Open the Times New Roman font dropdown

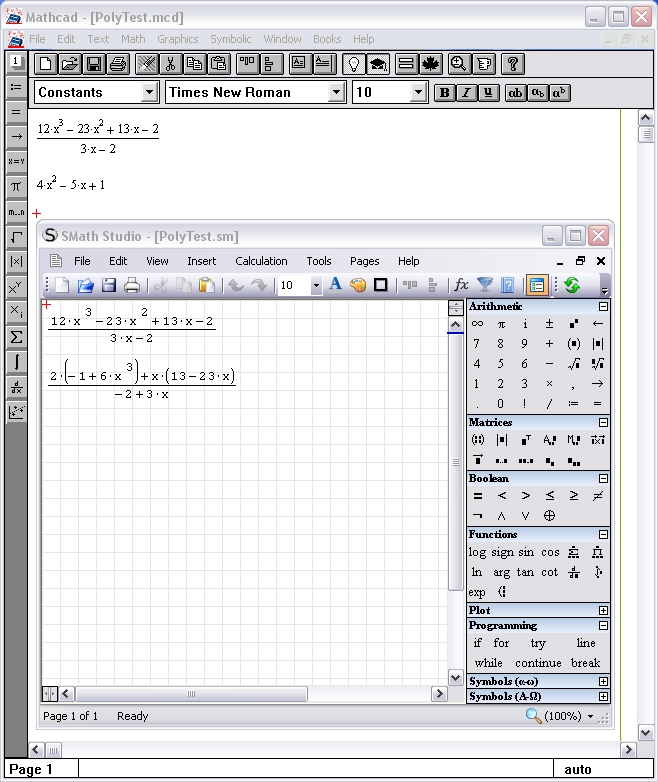tap(337, 93)
